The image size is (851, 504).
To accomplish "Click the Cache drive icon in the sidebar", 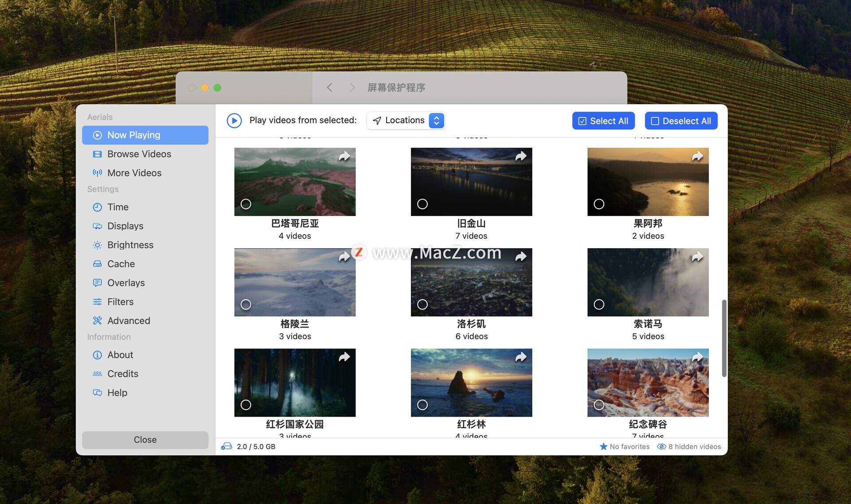I will click(97, 264).
